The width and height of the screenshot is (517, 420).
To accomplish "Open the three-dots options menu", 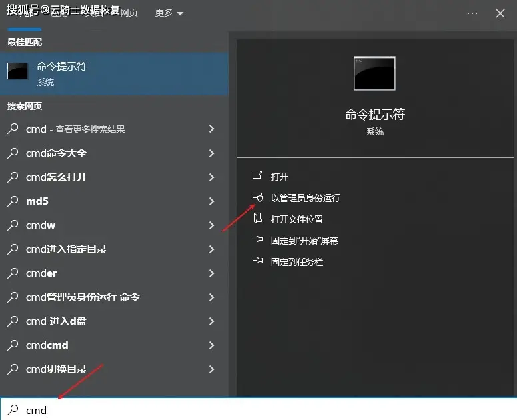I will (472, 13).
